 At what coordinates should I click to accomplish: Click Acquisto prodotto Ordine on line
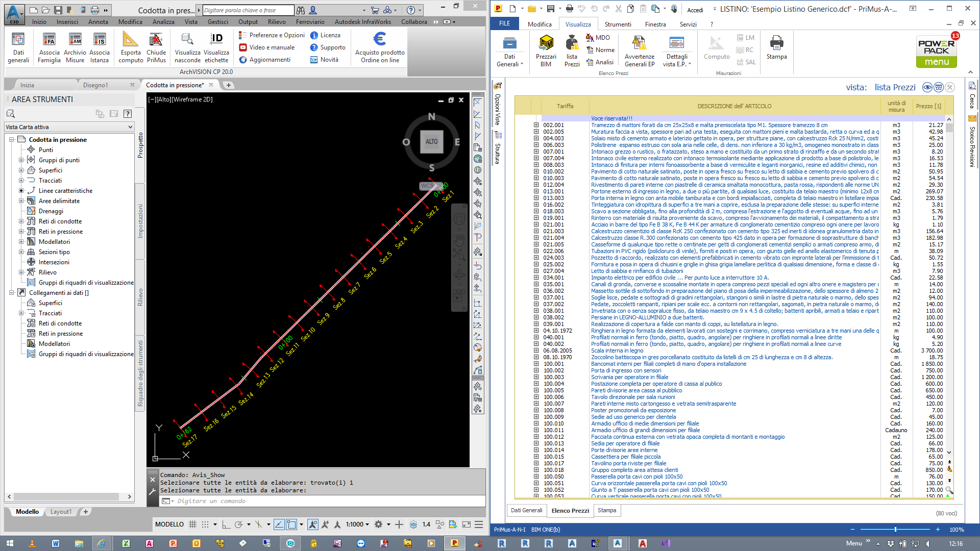click(x=380, y=40)
